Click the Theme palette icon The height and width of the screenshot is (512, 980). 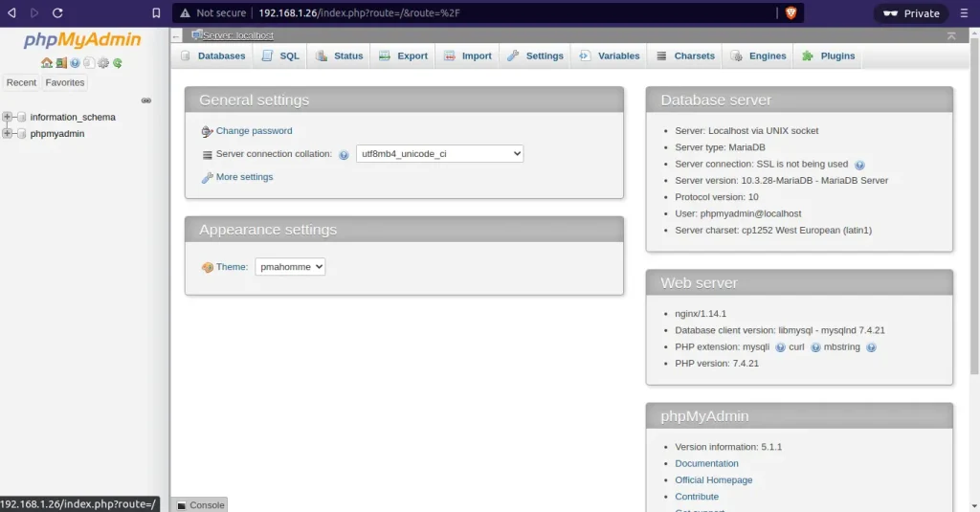(208, 268)
